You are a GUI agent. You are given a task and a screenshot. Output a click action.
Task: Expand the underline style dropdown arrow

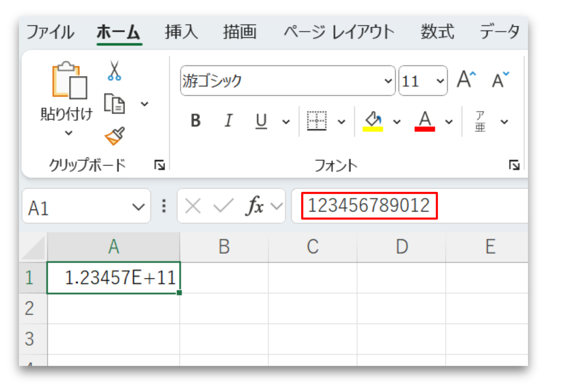click(286, 122)
